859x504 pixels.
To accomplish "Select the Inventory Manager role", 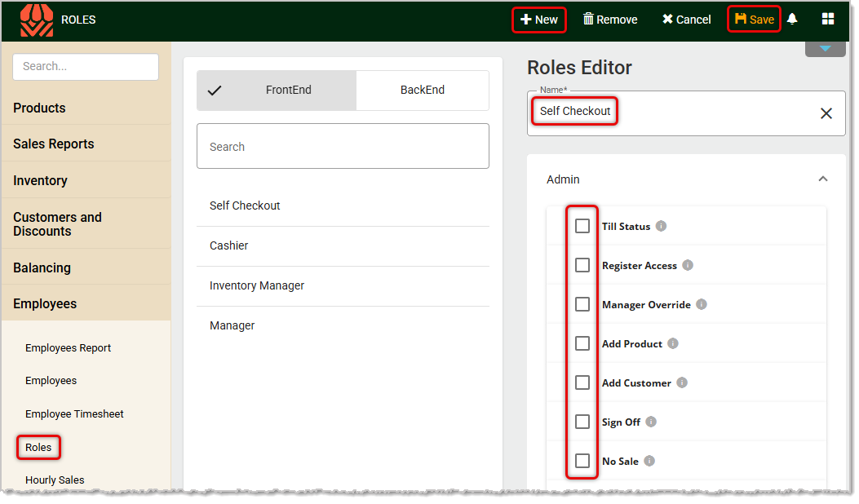I will pos(343,286).
